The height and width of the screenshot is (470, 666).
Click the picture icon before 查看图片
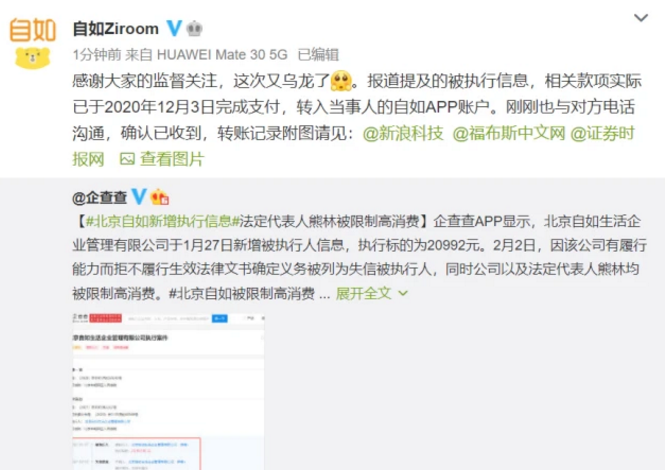tap(127, 159)
